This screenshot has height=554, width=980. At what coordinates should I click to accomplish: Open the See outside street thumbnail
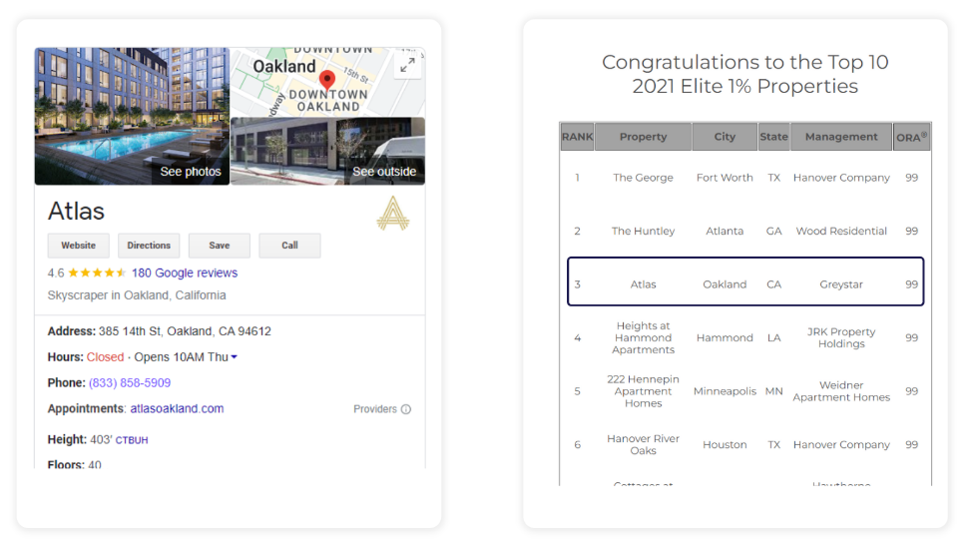(x=327, y=152)
